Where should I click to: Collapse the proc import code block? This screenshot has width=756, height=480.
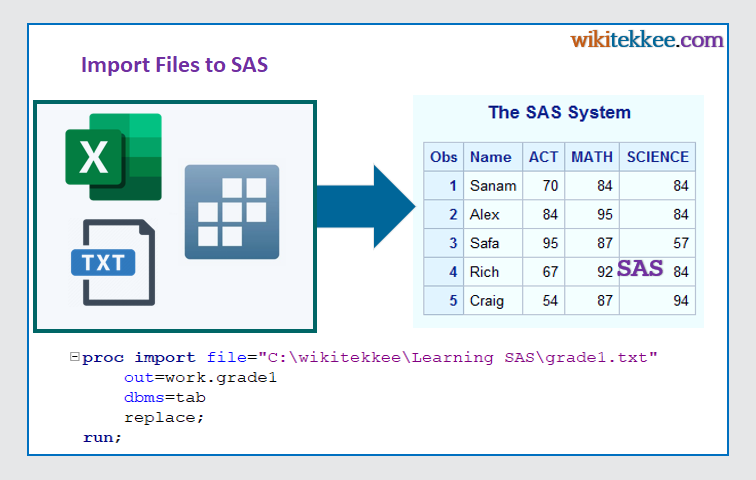click(x=75, y=357)
